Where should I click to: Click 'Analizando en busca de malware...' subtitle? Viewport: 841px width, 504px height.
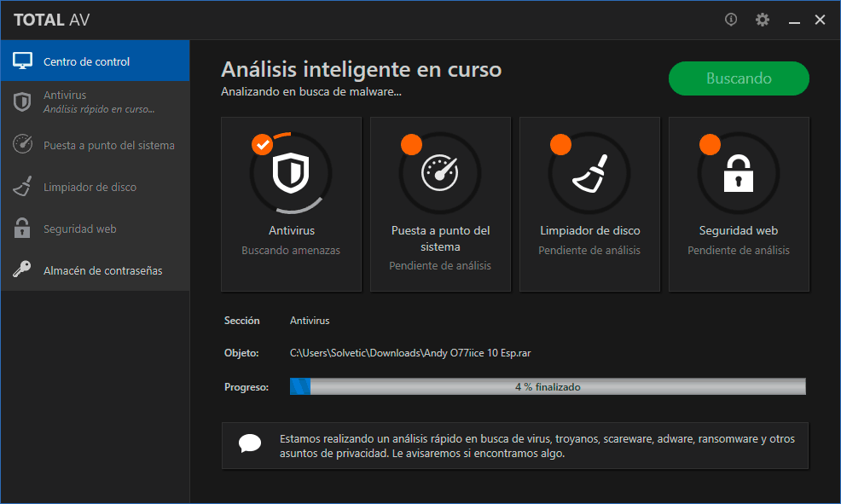click(x=311, y=92)
